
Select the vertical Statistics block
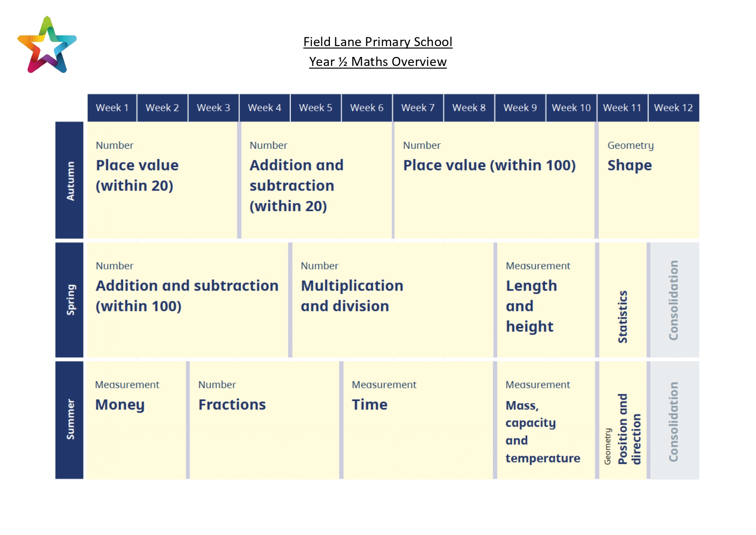[x=623, y=300]
